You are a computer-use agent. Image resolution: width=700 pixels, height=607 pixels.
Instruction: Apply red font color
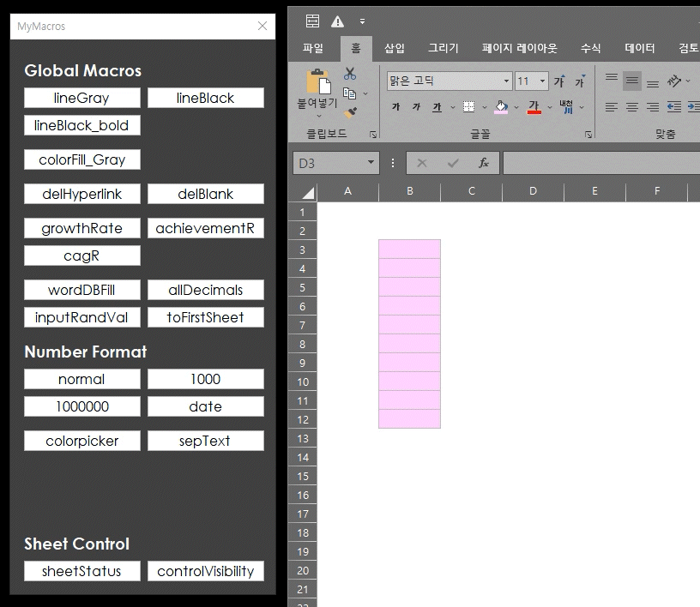[534, 107]
